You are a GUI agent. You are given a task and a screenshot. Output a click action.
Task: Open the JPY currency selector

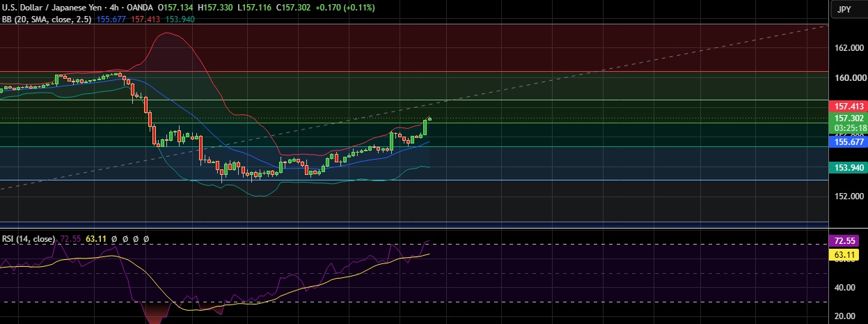[844, 9]
